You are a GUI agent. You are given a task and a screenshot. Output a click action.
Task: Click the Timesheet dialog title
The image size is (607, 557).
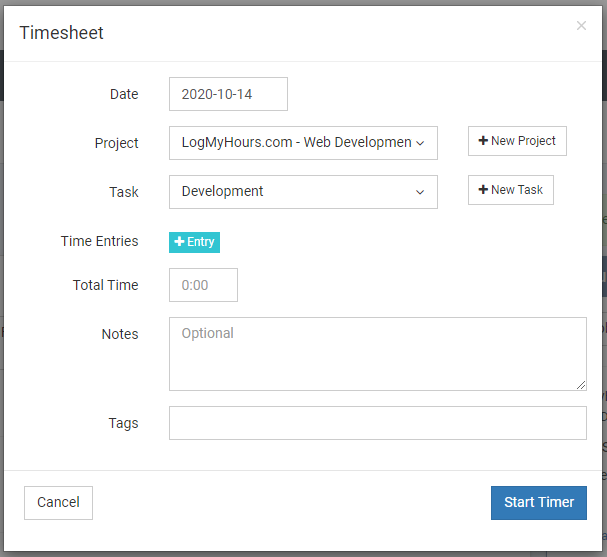[x=62, y=33]
